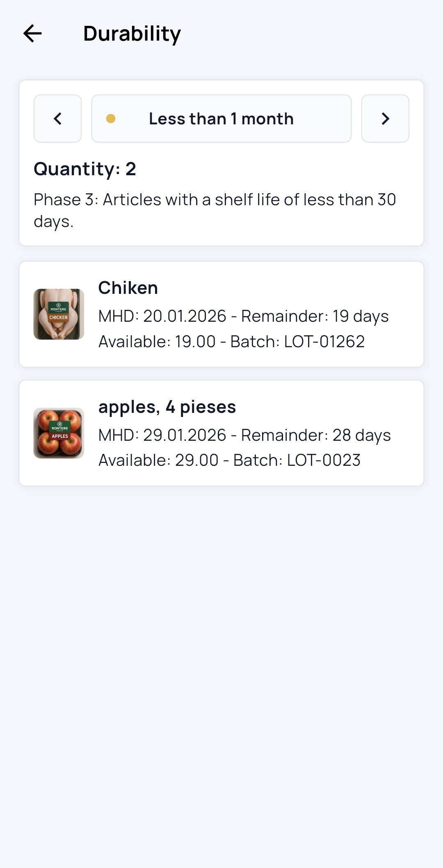
Task: Click the batch LOT-0023 text
Action: click(x=297, y=460)
